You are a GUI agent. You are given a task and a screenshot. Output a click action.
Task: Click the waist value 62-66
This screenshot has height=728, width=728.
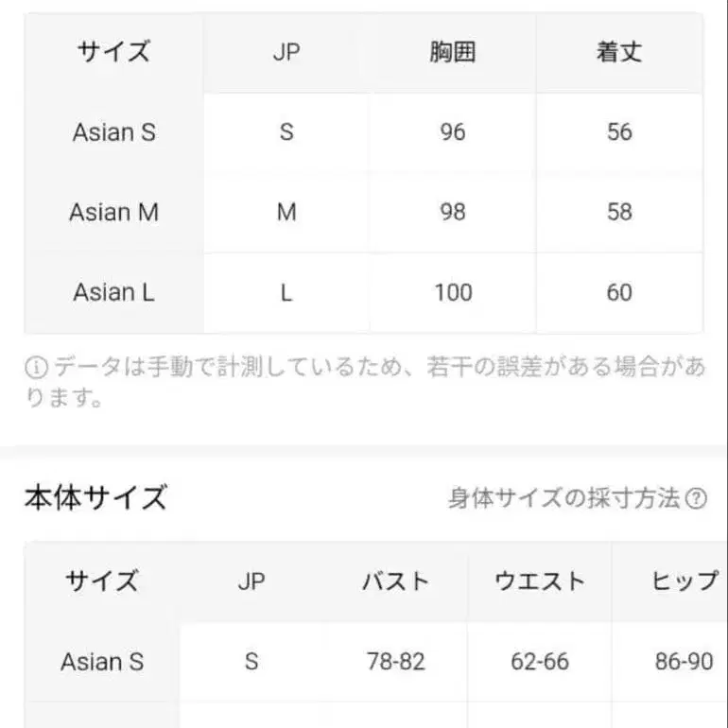pos(540,661)
